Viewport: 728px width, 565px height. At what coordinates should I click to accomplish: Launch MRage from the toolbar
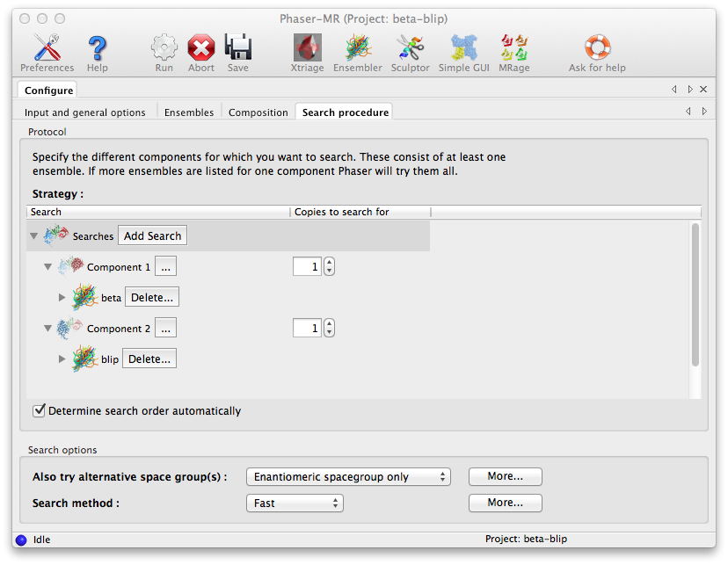[513, 50]
